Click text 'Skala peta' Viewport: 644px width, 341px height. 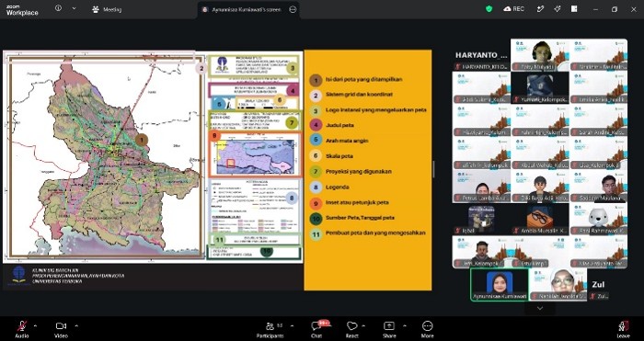[x=339, y=156]
